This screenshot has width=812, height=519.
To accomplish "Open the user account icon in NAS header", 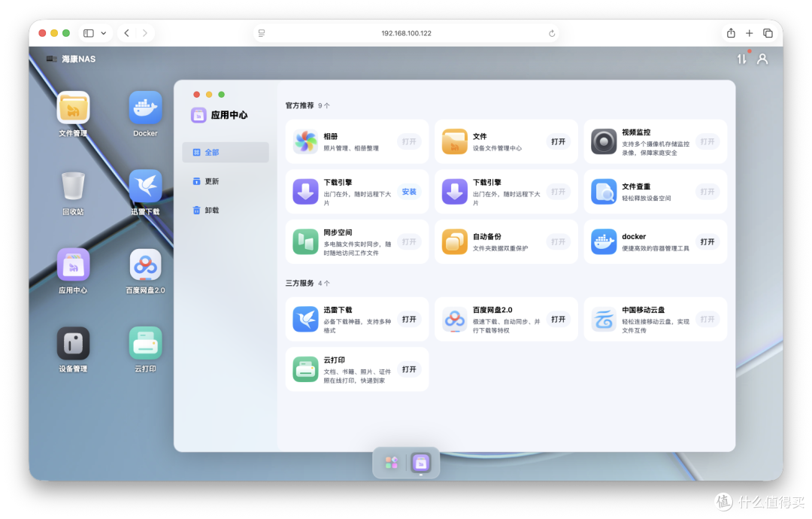I will [x=762, y=59].
